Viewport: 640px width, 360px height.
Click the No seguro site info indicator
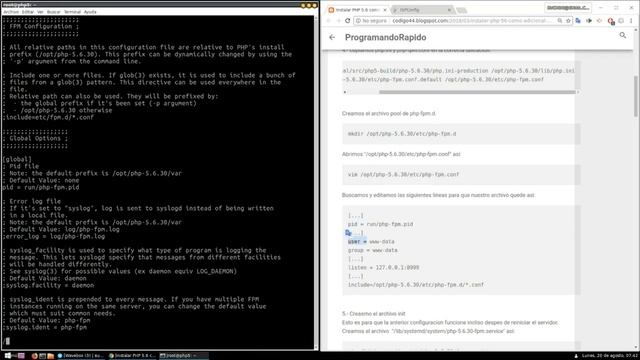click(371, 20)
